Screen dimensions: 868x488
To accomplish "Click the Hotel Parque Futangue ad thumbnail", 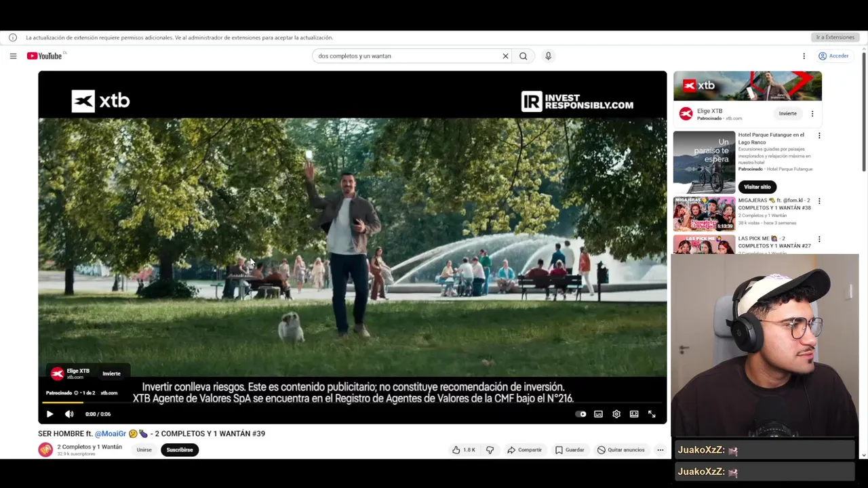I will click(704, 163).
